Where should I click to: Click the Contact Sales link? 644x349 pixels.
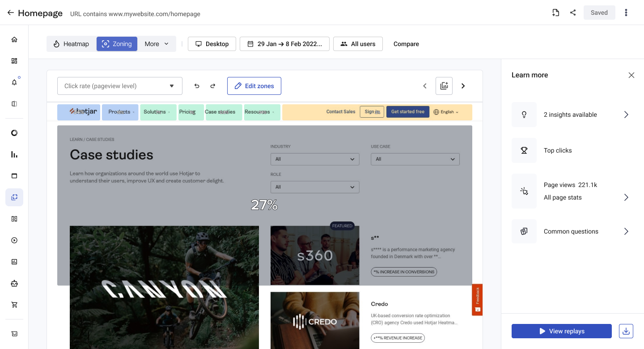pos(341,112)
